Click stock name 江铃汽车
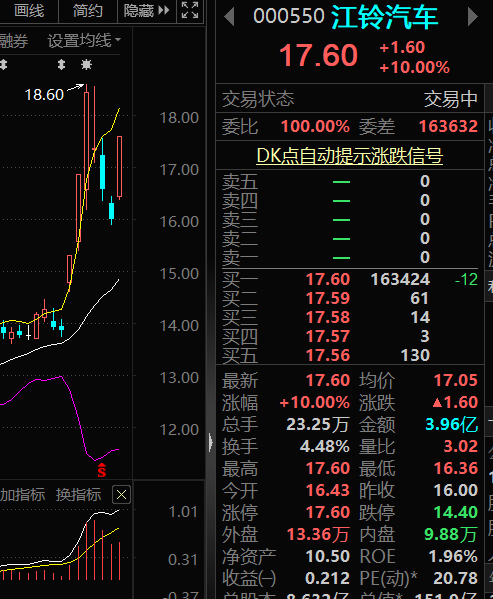 click(x=385, y=18)
